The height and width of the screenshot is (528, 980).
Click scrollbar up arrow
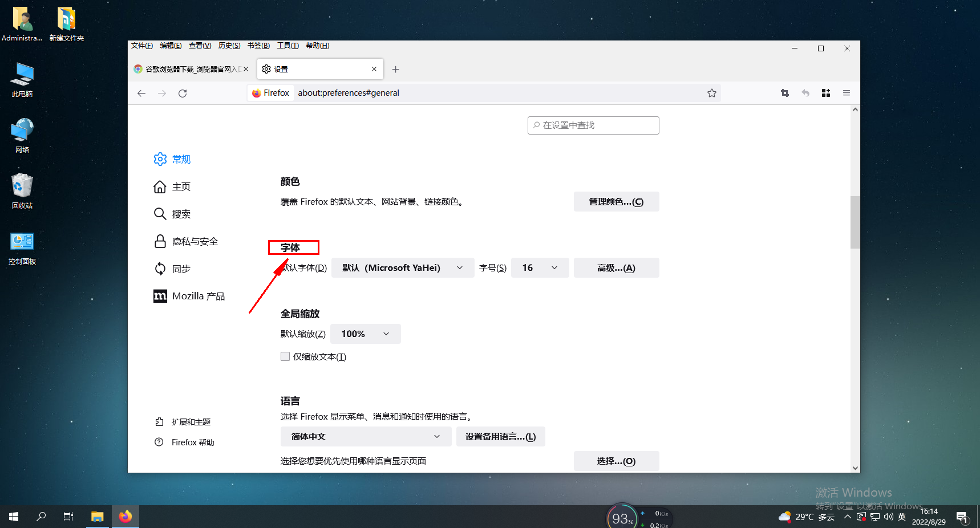point(855,109)
